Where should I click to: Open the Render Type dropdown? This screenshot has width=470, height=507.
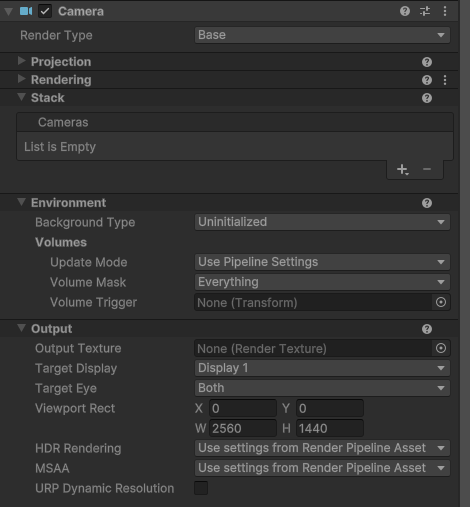point(322,35)
